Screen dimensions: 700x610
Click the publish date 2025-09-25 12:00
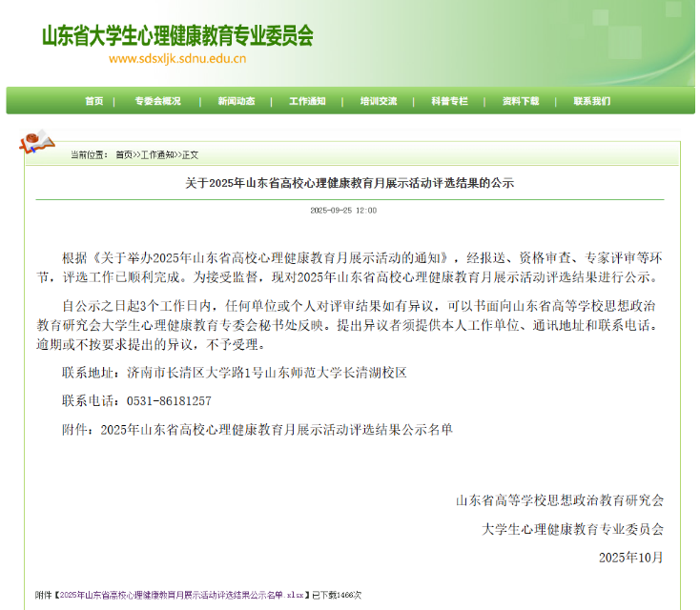tap(343, 210)
